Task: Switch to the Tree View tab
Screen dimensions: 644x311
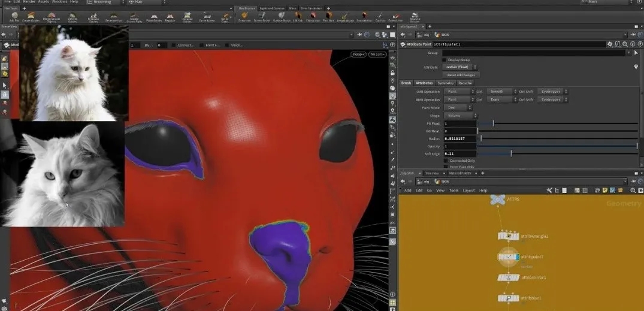Action: tap(432, 173)
